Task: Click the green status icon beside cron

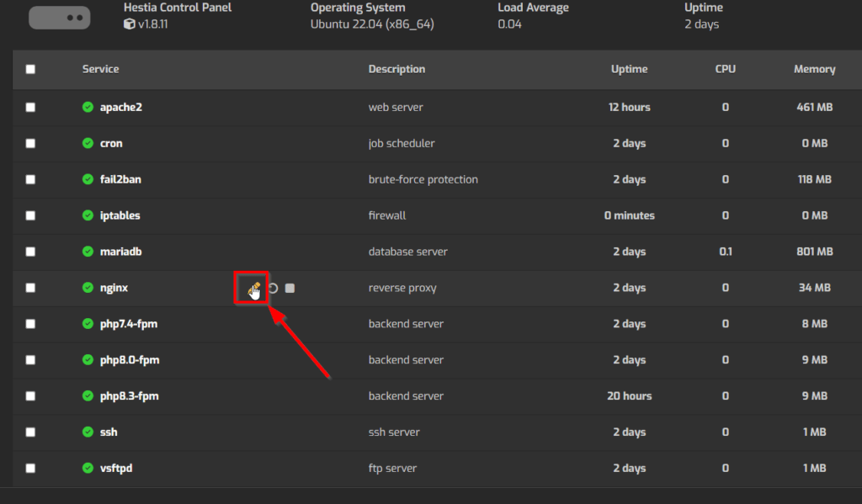Action: coord(88,143)
